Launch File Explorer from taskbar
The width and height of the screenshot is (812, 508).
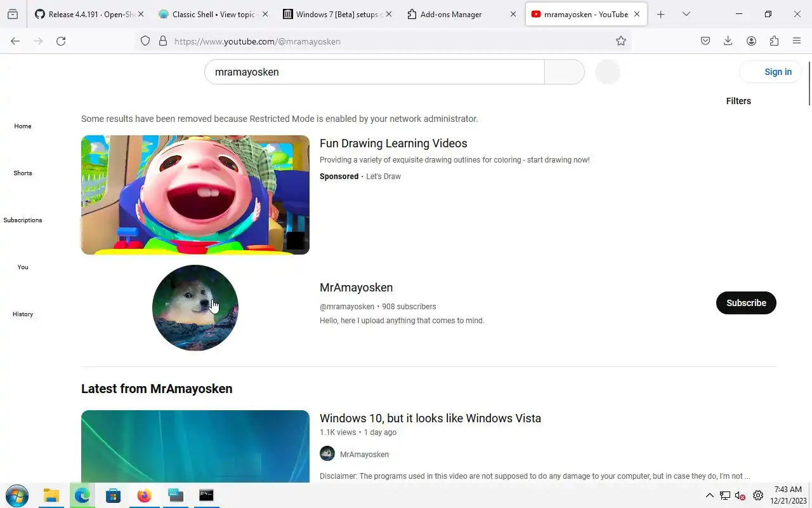51,495
